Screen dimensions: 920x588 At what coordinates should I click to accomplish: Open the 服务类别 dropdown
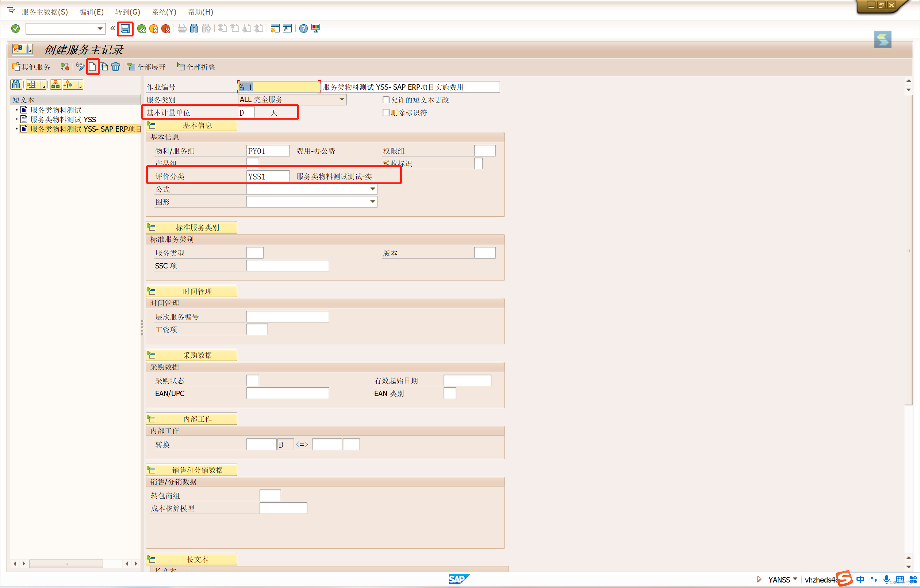point(342,100)
